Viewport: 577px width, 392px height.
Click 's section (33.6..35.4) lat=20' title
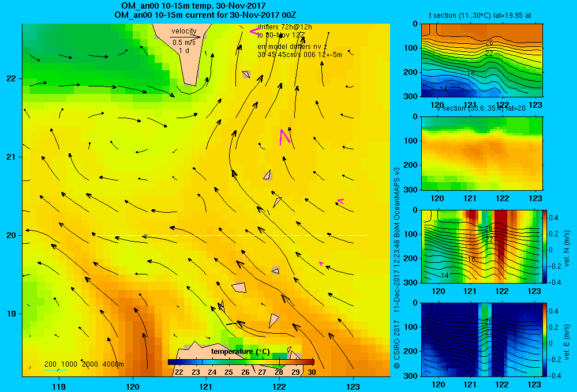[x=481, y=108]
